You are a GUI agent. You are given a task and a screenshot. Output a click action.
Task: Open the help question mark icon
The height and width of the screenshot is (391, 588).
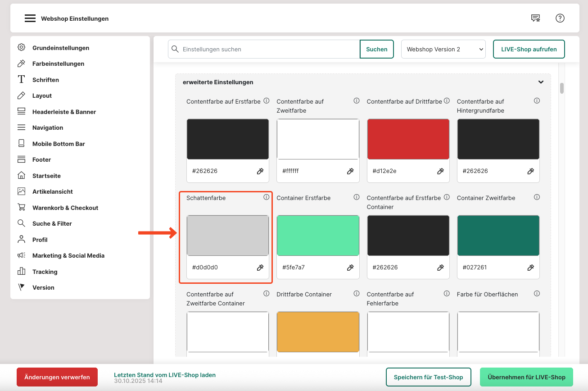pyautogui.click(x=560, y=18)
